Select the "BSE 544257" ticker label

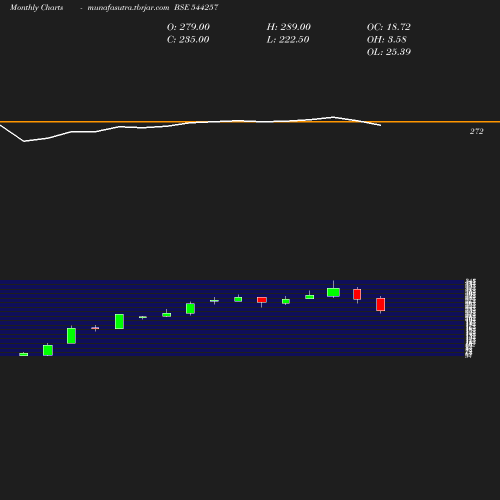coord(196,7)
